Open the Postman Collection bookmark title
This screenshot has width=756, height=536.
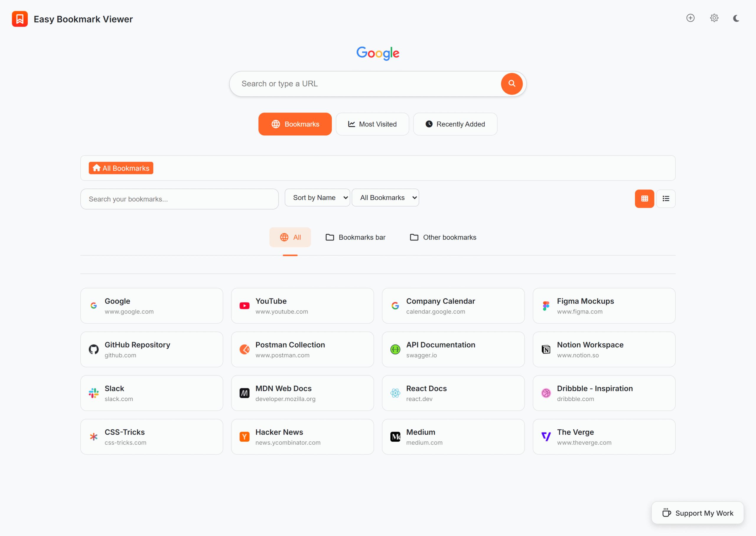coord(290,345)
